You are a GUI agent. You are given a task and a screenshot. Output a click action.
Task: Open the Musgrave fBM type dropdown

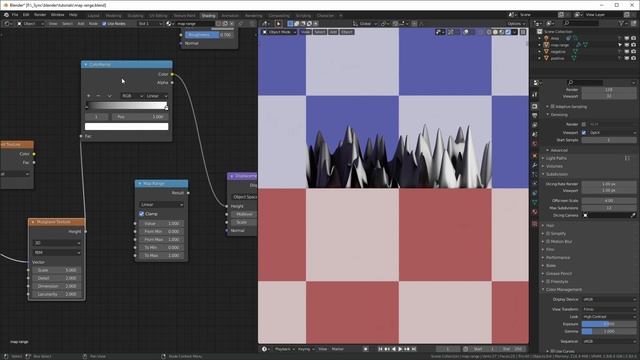tap(57, 253)
